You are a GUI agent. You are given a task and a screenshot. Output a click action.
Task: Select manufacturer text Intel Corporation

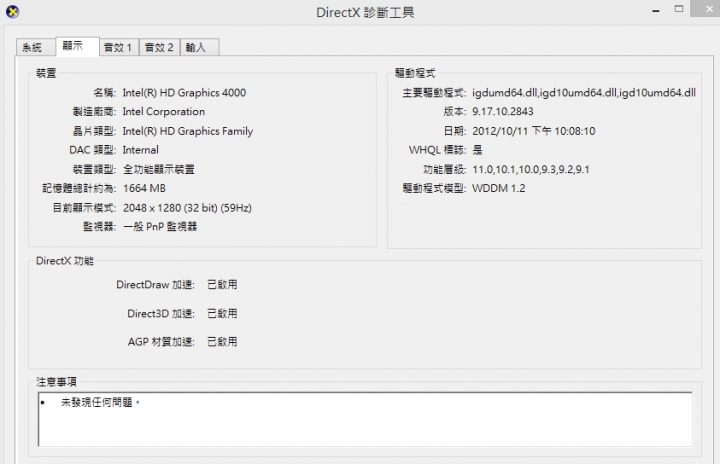click(x=163, y=112)
